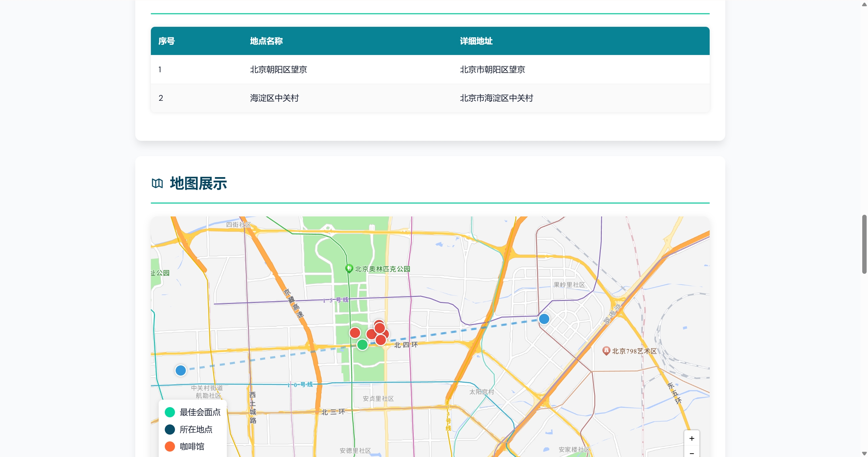Screen dimensions: 868x457
Task: Click the 所在地点 dark blue legend swatch
Action: (170, 429)
